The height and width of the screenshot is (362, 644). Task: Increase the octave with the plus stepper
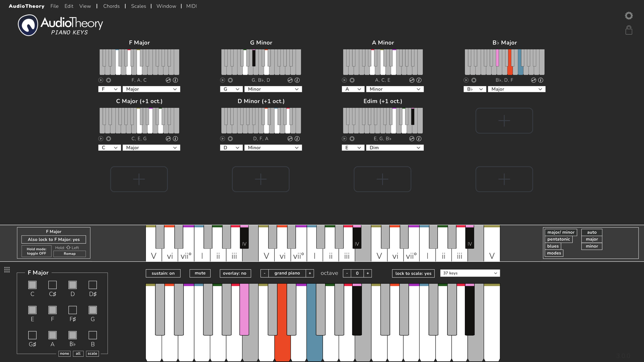[x=368, y=273]
